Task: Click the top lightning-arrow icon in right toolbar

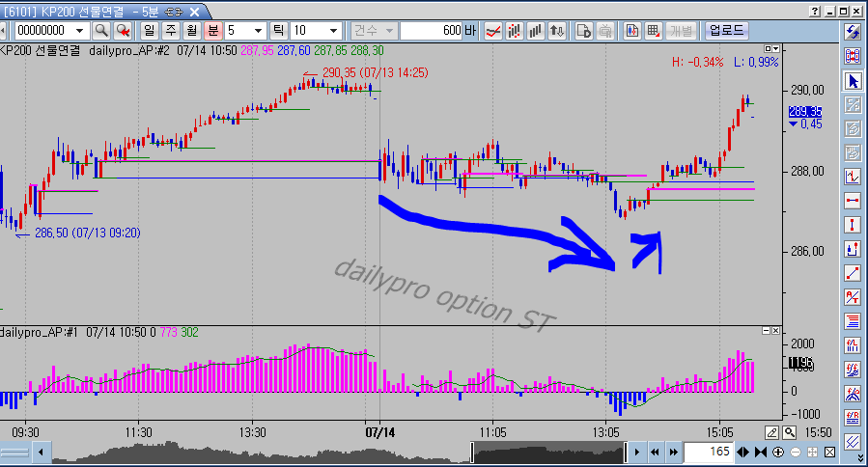Action: 853,32
